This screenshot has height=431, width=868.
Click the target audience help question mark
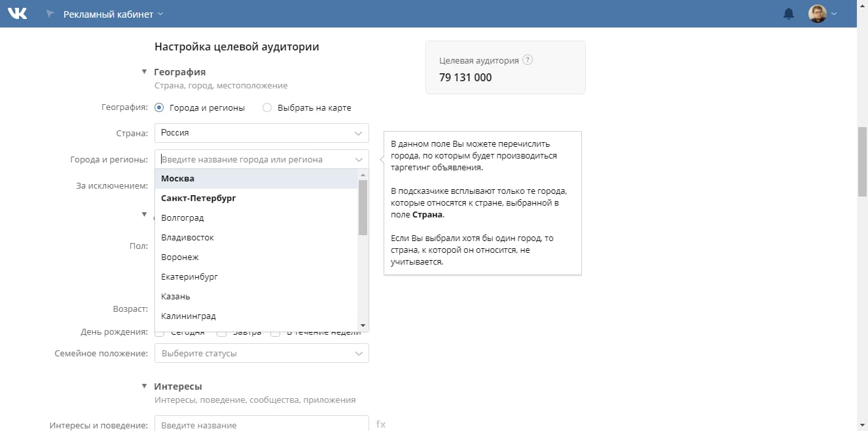pyautogui.click(x=528, y=60)
